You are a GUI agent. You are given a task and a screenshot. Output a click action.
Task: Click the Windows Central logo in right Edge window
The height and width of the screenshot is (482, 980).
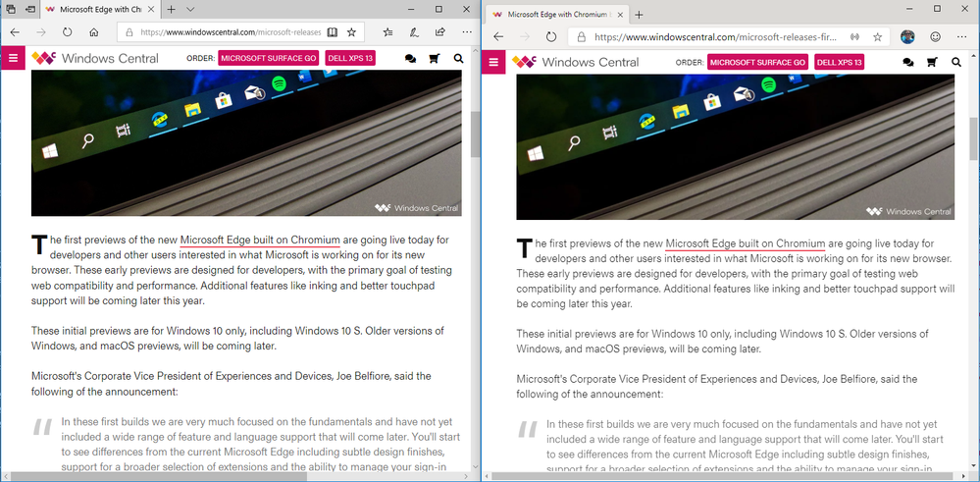pyautogui.click(x=576, y=62)
